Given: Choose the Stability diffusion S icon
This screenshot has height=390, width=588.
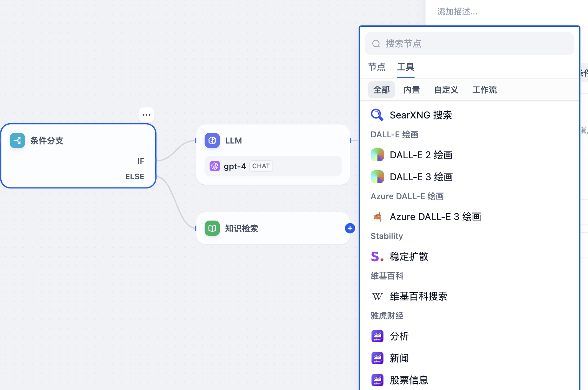Looking at the screenshot, I should pyautogui.click(x=377, y=256).
